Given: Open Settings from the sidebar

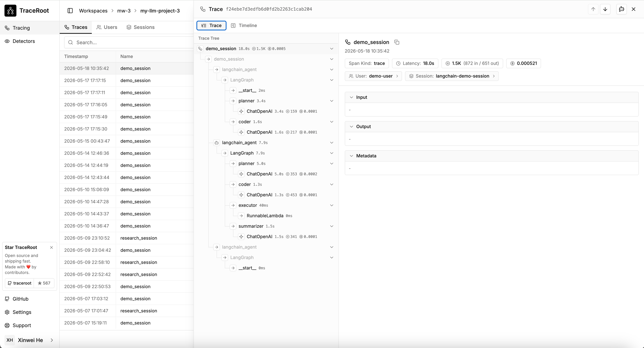Looking at the screenshot, I should pos(29,312).
